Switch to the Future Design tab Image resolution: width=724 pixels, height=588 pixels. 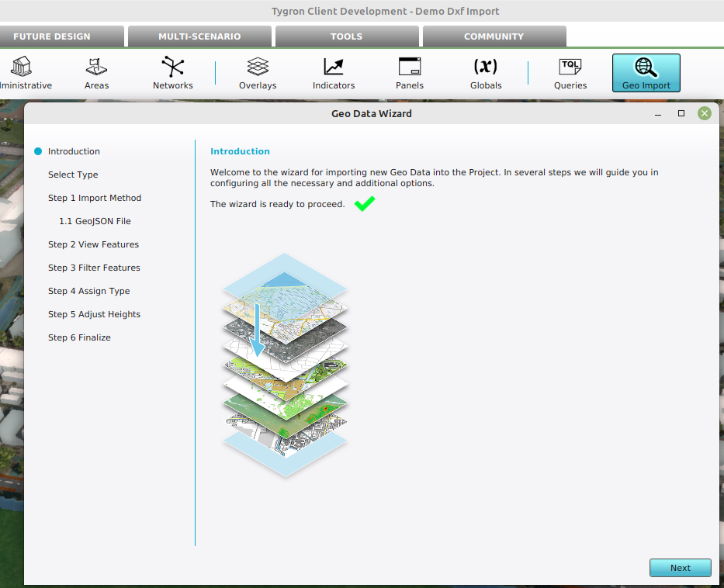pos(52,36)
